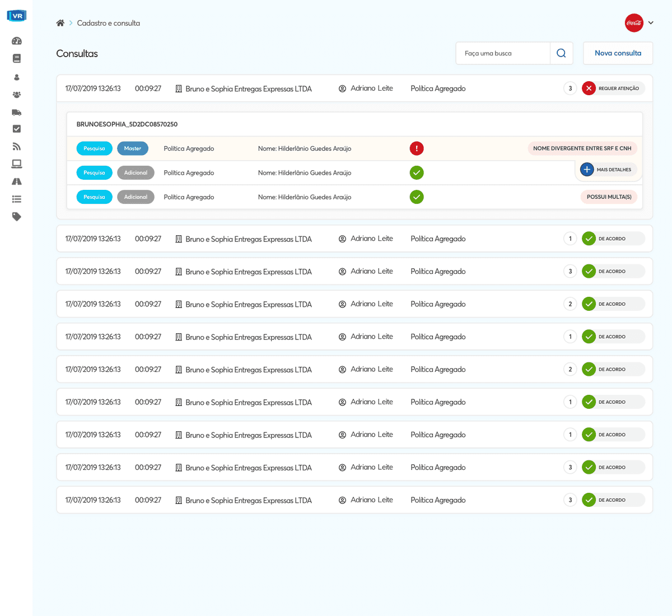This screenshot has width=672, height=616.
Task: Click the Nova consulta button
Action: (618, 53)
